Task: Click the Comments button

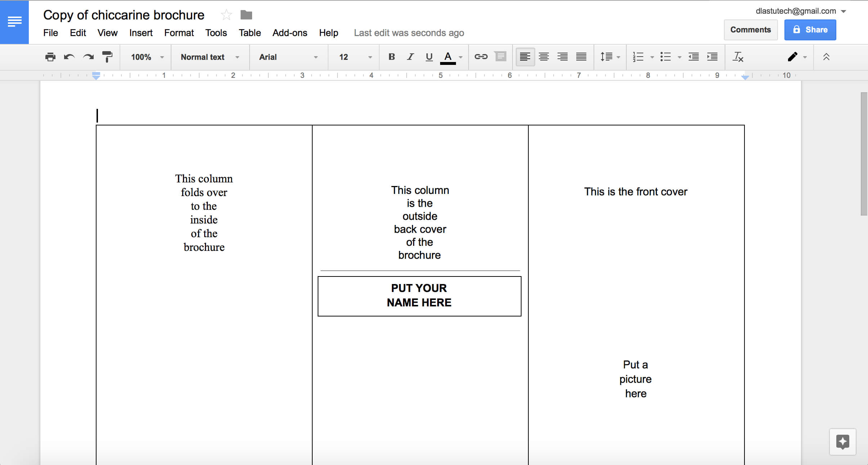Action: pyautogui.click(x=750, y=29)
